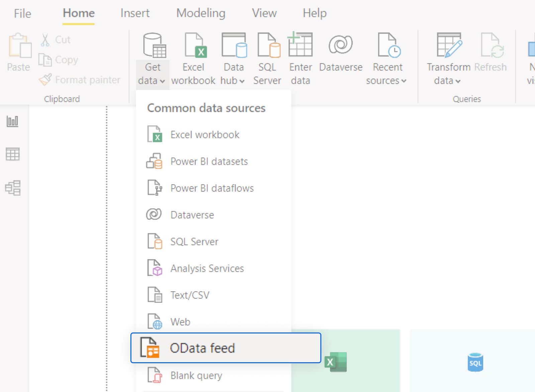Screen dimensions: 535x392
Task: Click the spiral Dataverse list icon
Action: [x=154, y=214]
